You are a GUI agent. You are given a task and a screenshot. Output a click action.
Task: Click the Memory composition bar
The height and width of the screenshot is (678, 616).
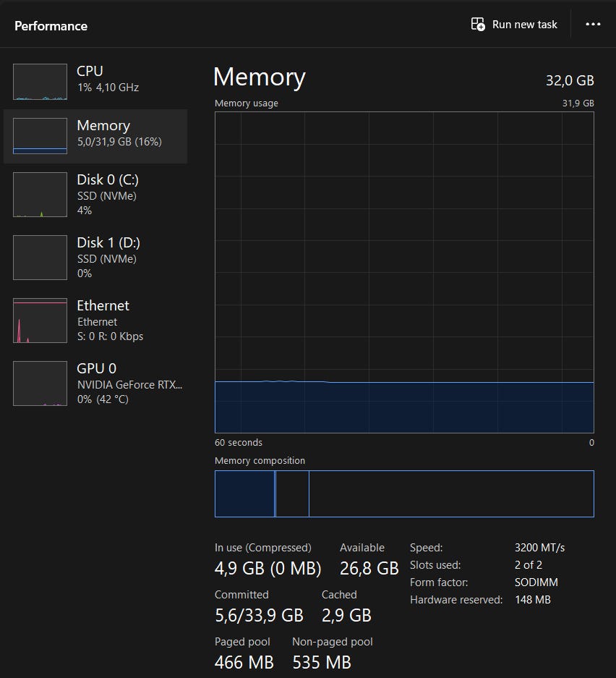pyautogui.click(x=404, y=493)
